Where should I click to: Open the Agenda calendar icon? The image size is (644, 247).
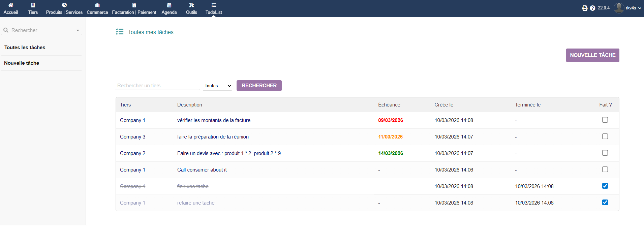[x=169, y=5]
